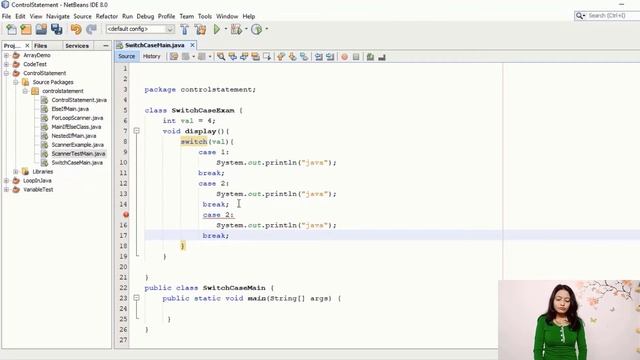Click the Clean and Build Project icon

click(x=200, y=29)
